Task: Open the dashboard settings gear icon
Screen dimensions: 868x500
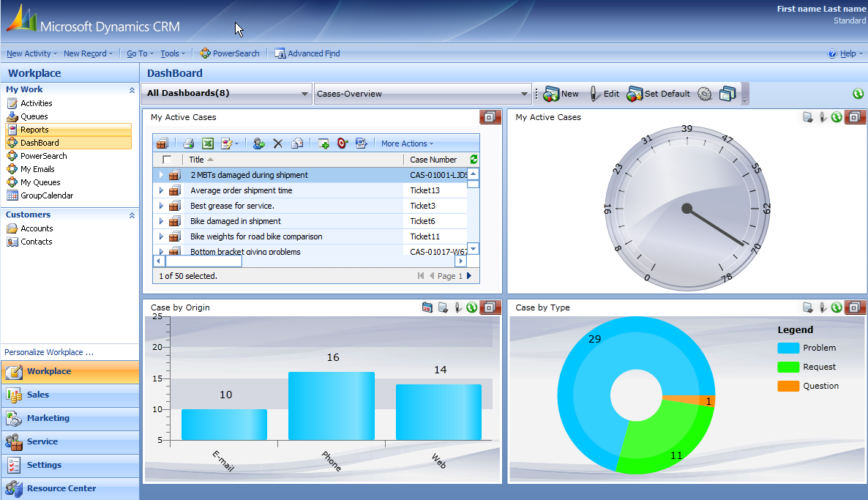Action: [x=704, y=94]
